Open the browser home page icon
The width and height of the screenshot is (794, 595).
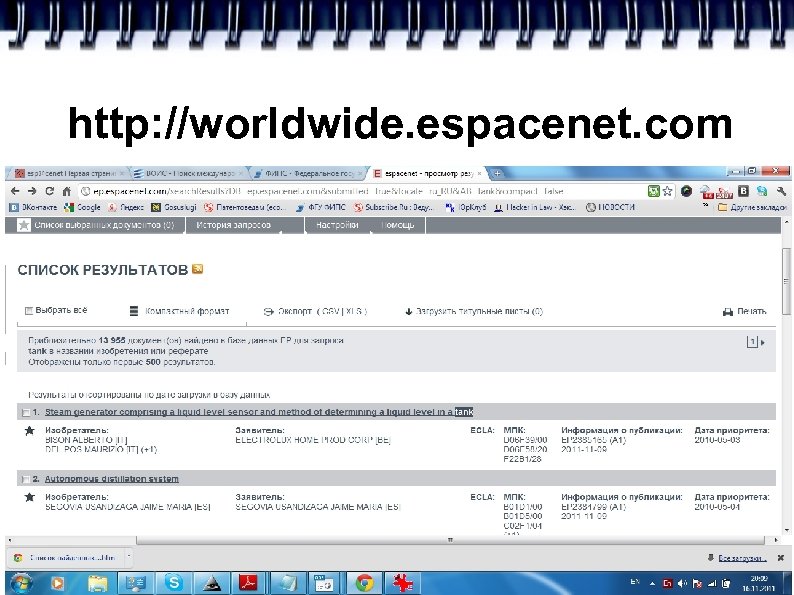click(x=66, y=191)
